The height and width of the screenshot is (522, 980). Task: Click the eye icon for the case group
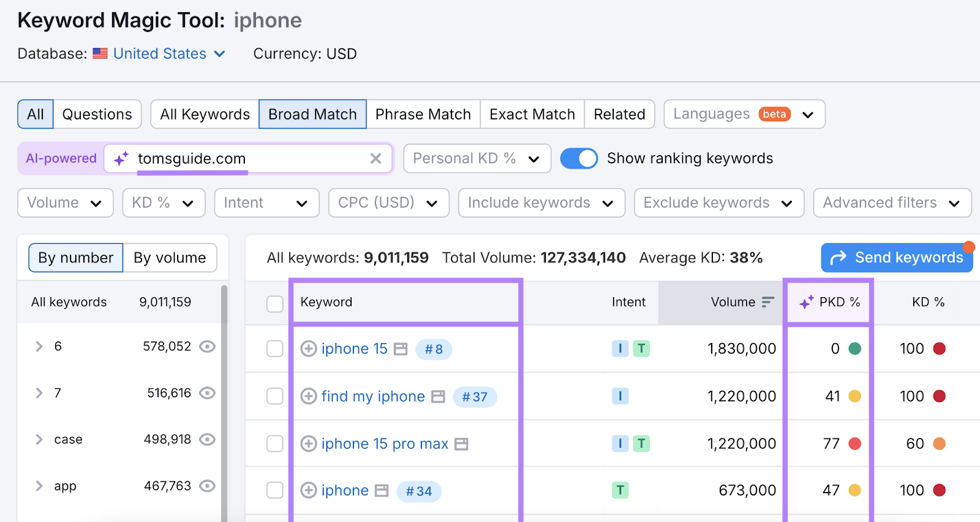click(x=208, y=439)
